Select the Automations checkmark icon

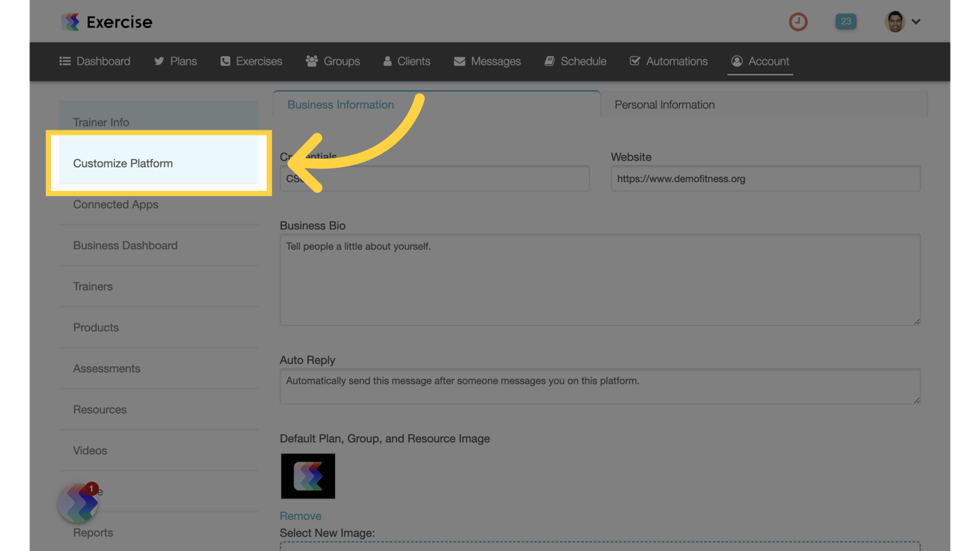coord(634,61)
